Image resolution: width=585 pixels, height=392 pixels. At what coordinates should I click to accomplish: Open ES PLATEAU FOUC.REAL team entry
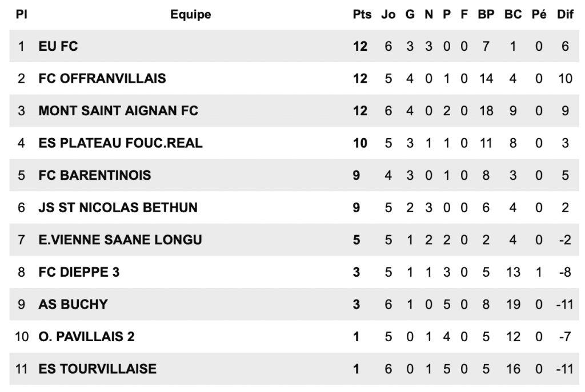coord(121,143)
